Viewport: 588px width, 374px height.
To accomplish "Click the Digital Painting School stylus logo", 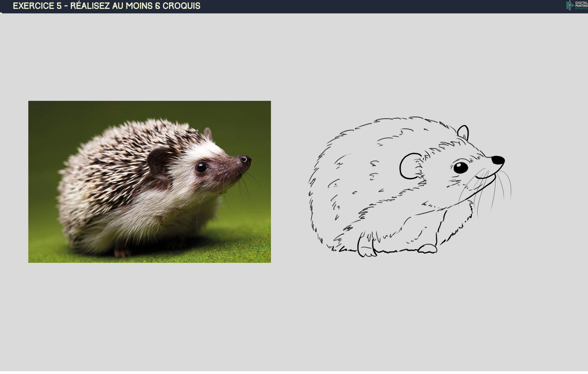I will 569,5.
